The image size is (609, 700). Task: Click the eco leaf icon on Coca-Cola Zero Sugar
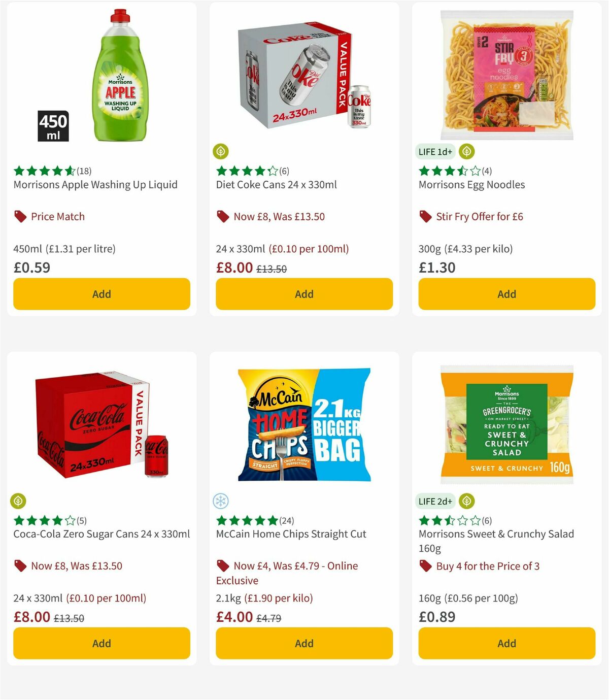coord(19,500)
